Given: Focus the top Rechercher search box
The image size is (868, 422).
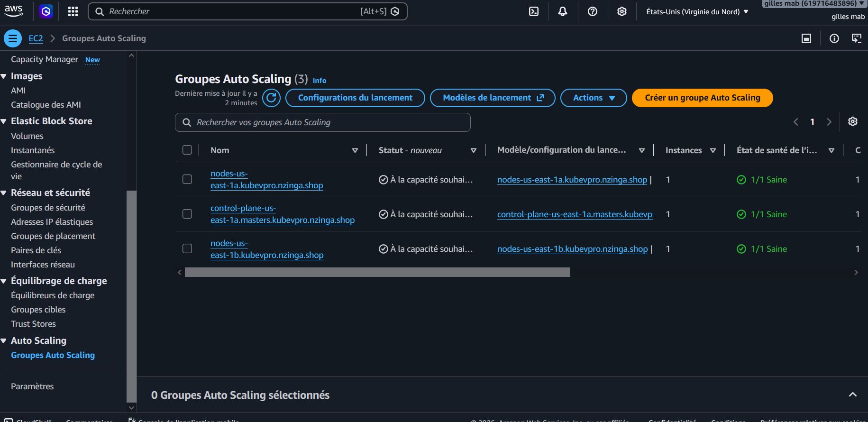Looking at the screenshot, I should click(x=247, y=11).
